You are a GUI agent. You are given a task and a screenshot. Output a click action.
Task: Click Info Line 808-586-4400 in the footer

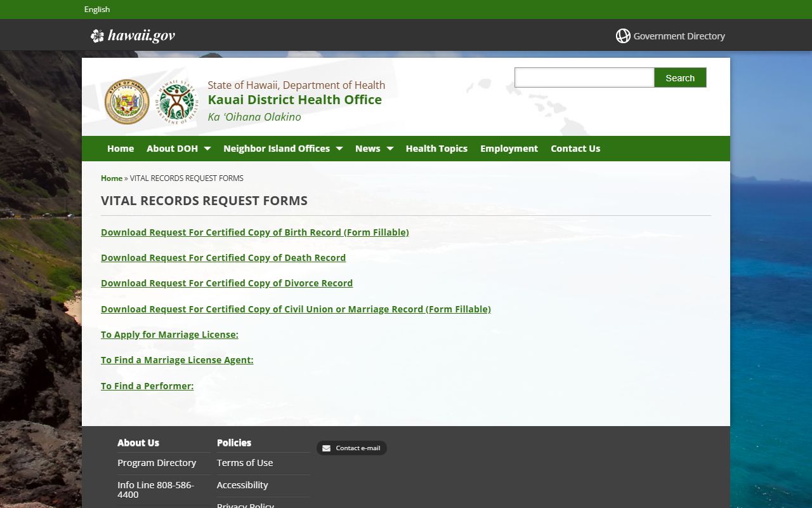point(155,490)
